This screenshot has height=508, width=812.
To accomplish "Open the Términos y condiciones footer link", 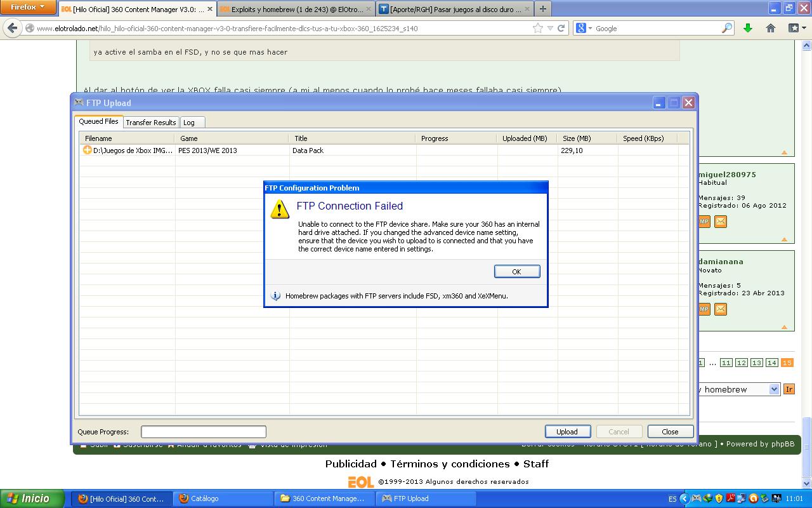I will 450,464.
